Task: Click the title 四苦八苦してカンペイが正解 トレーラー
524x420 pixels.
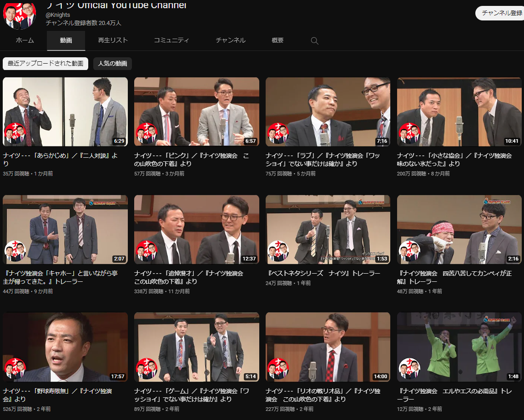Action: coord(454,277)
